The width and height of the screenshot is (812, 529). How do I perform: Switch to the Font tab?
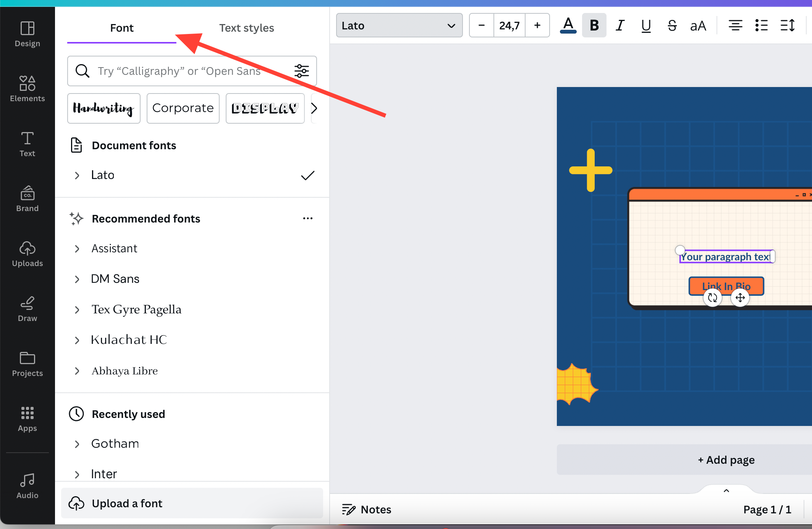(122, 28)
